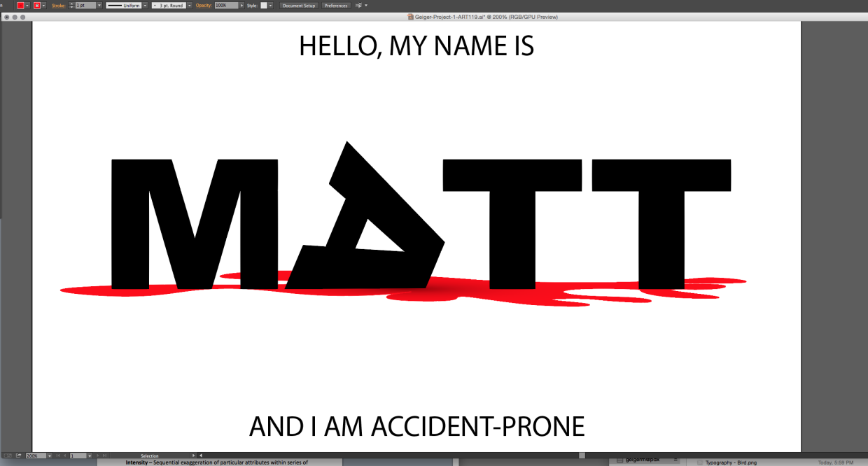Screen dimensions: 868x466
Task: Click the Preferences button
Action: click(336, 6)
